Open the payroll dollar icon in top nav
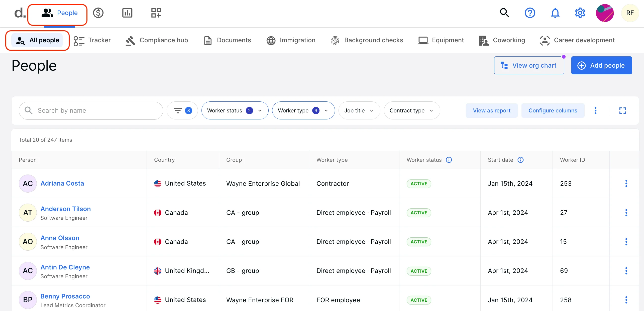Viewport: 644px width, 311px height. (x=98, y=13)
